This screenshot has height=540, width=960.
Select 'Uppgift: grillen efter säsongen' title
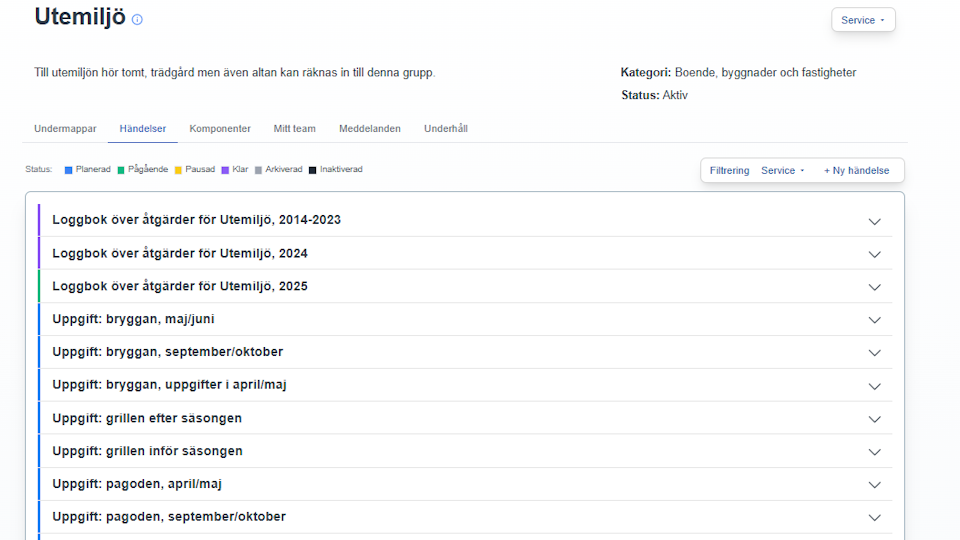click(147, 418)
